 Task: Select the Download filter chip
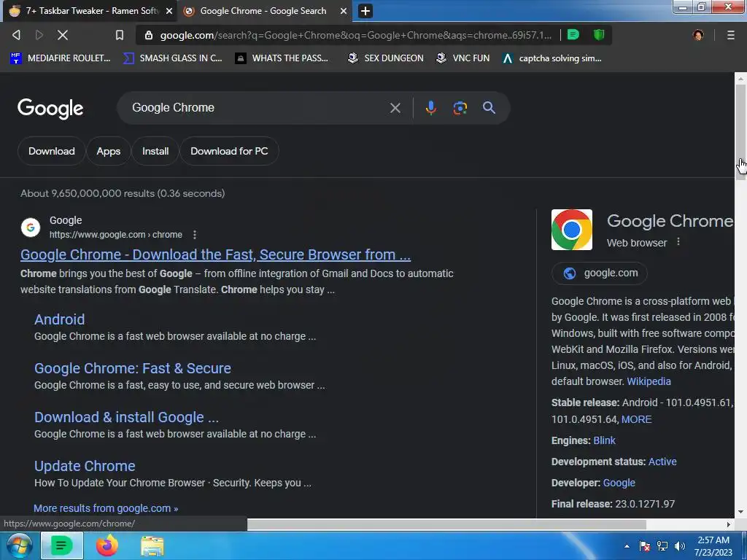pyautogui.click(x=52, y=151)
